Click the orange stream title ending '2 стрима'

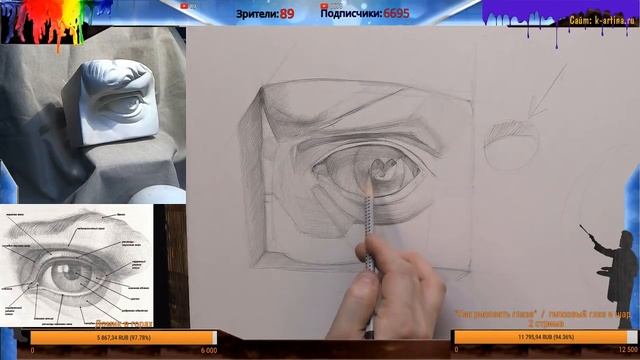pos(544,319)
